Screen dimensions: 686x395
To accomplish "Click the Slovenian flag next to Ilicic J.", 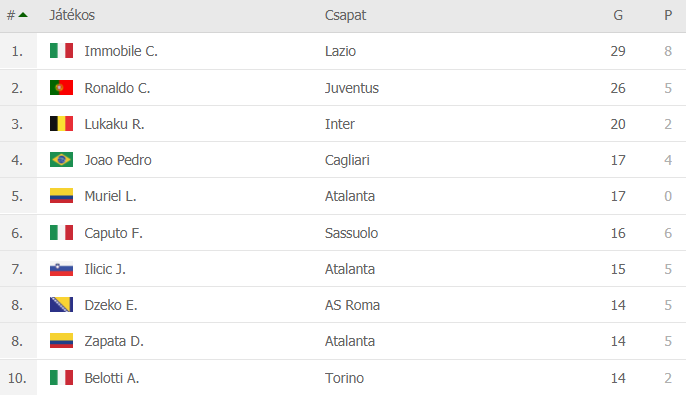I will pos(61,269).
